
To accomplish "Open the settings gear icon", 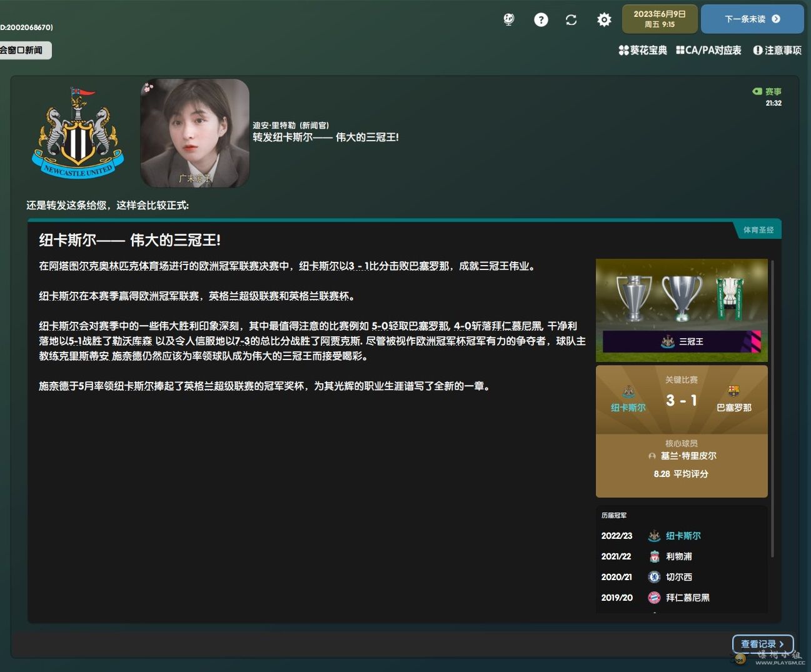I will click(x=604, y=20).
